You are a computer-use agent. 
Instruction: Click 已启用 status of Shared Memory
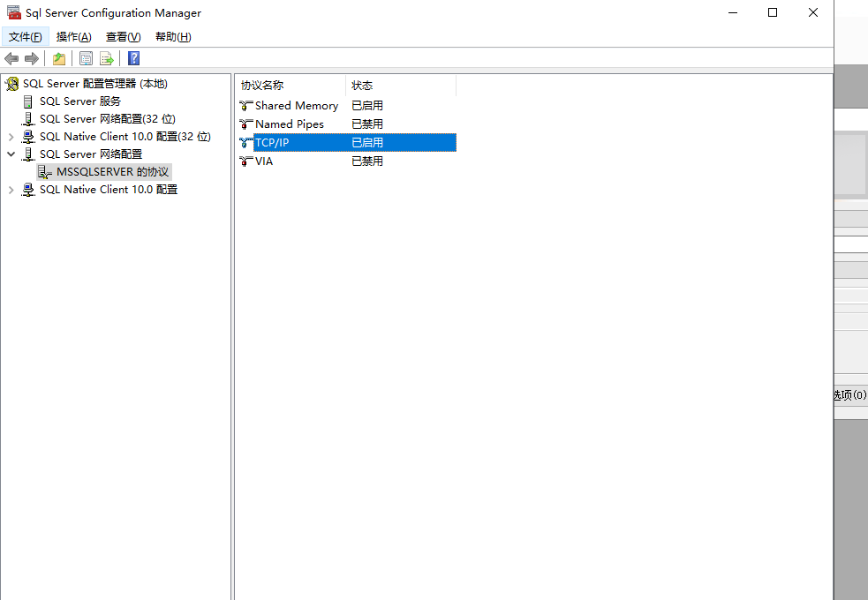point(367,106)
